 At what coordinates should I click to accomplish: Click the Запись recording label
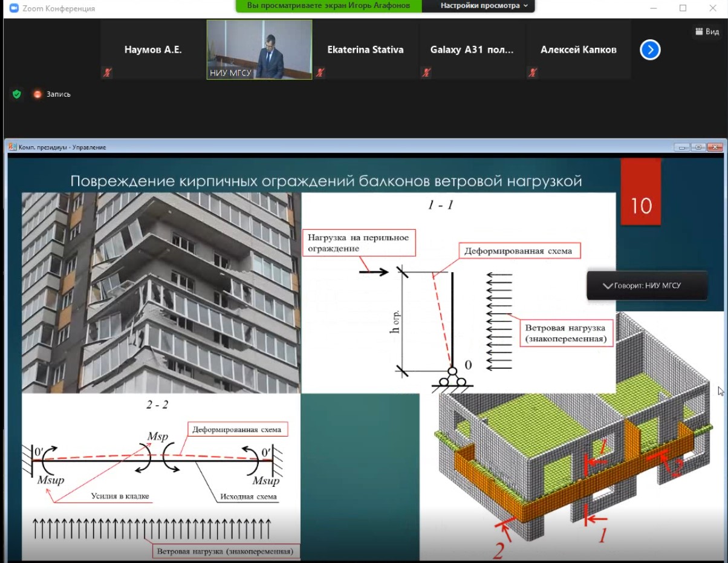coord(59,94)
